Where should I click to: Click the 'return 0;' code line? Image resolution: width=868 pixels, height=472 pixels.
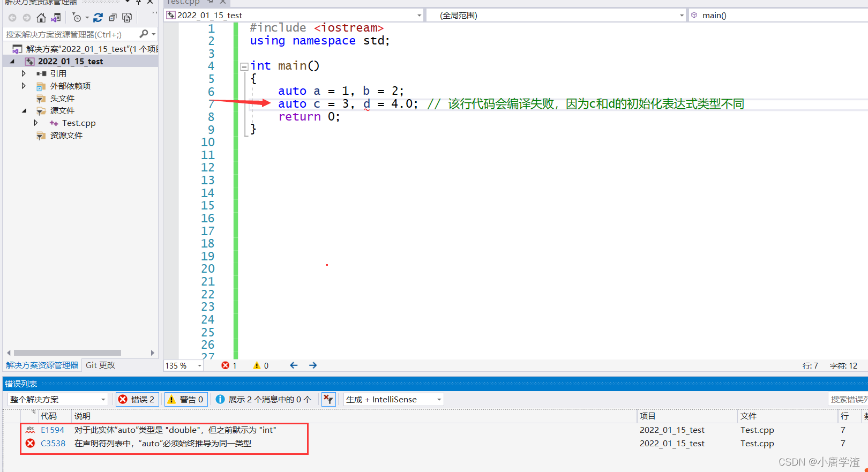pyautogui.click(x=309, y=117)
